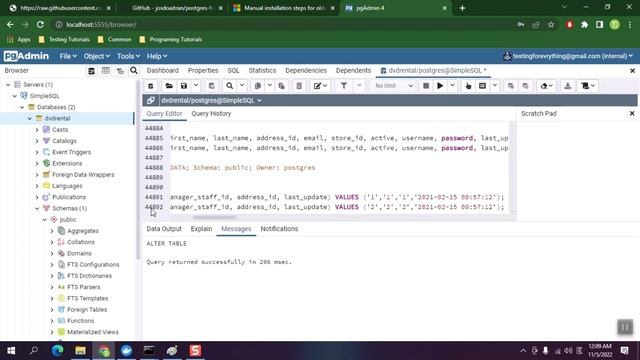Open the Macros dropdown icon
The image size is (640, 360).
[x=588, y=86]
